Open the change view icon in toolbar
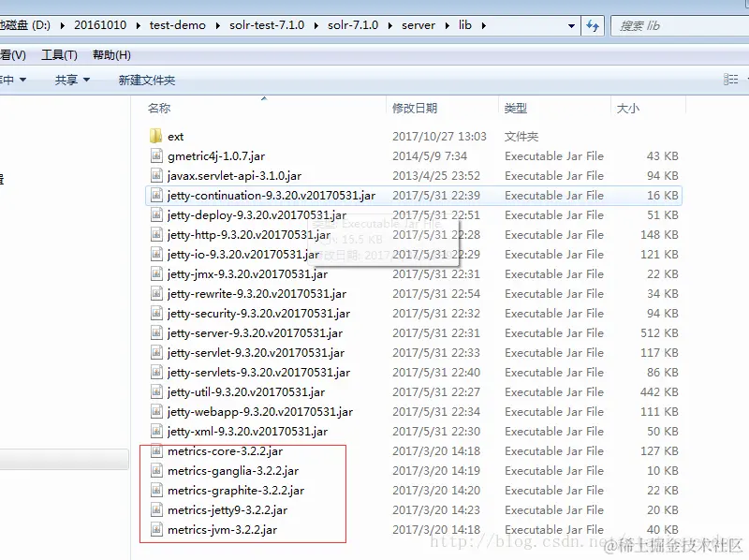749x560 pixels. (730, 80)
